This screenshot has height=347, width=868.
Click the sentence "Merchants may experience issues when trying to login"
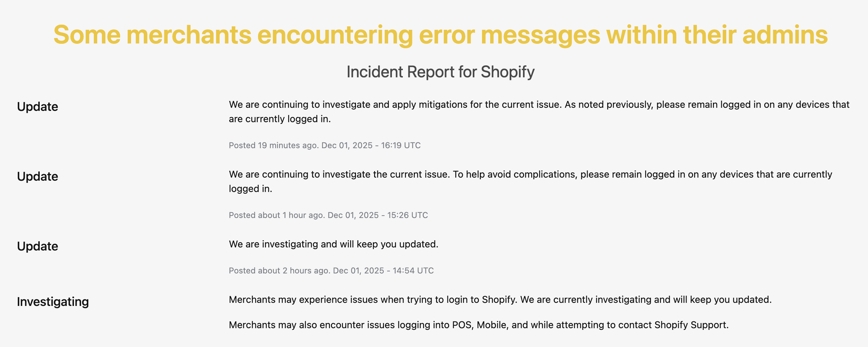pyautogui.click(x=373, y=300)
